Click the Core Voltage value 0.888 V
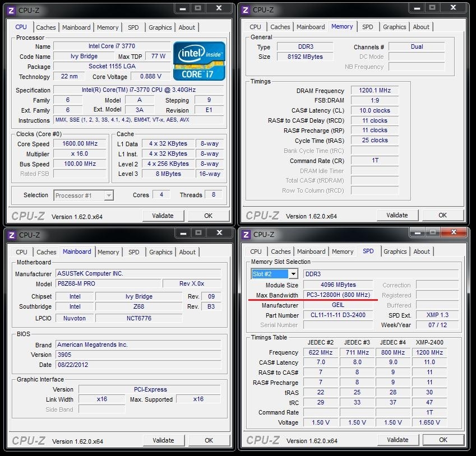476x456 pixels. (151, 76)
